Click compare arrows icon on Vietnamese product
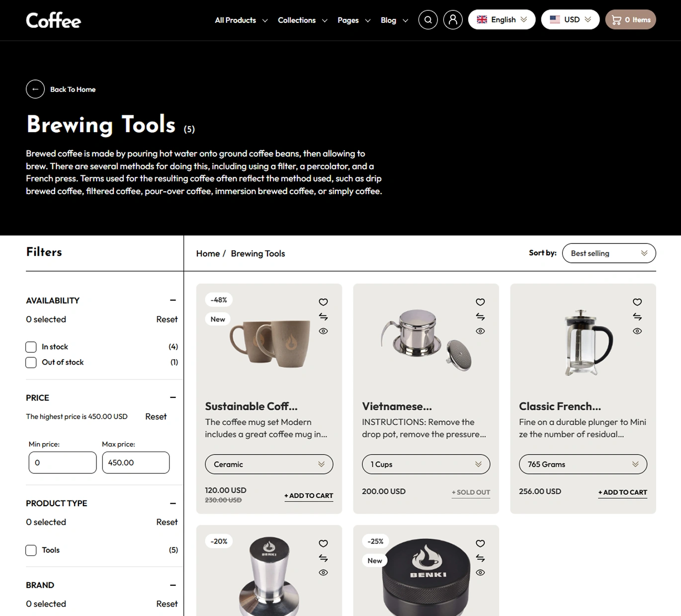Viewport: 681px width, 616px height. click(x=480, y=316)
